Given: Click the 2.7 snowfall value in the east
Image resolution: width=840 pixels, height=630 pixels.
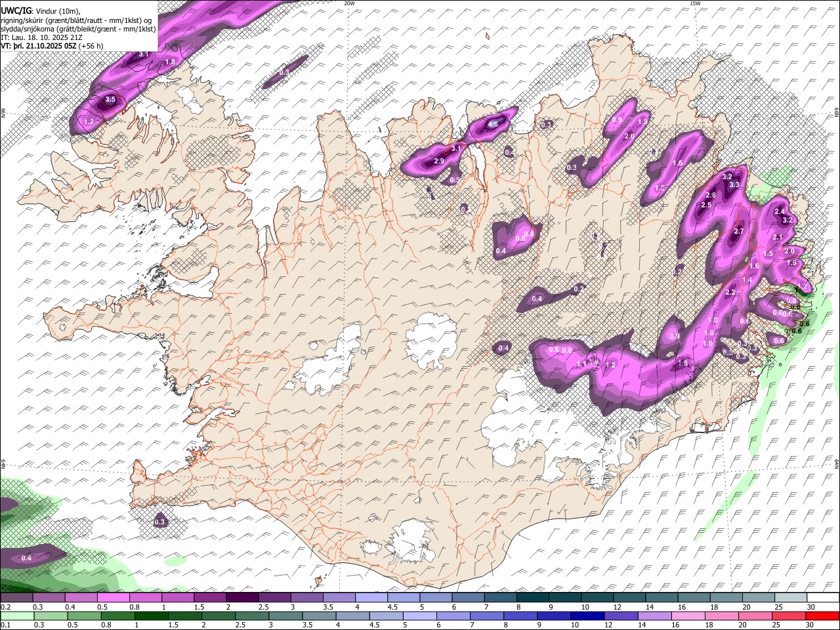Looking at the screenshot, I should point(738,232).
